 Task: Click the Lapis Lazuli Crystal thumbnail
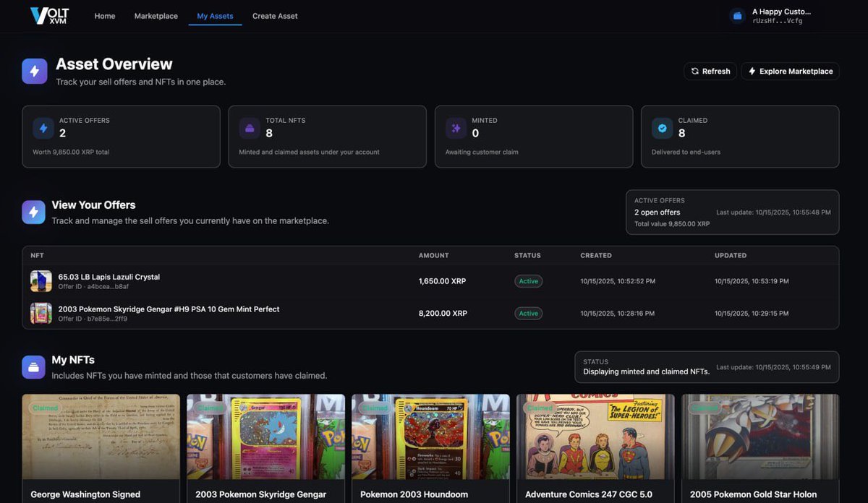click(41, 281)
